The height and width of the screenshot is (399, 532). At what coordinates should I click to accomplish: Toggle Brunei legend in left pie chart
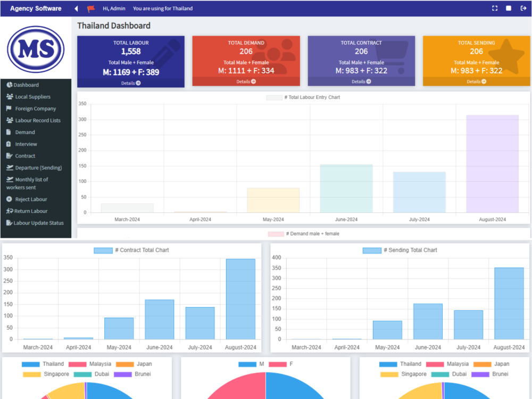click(x=132, y=374)
